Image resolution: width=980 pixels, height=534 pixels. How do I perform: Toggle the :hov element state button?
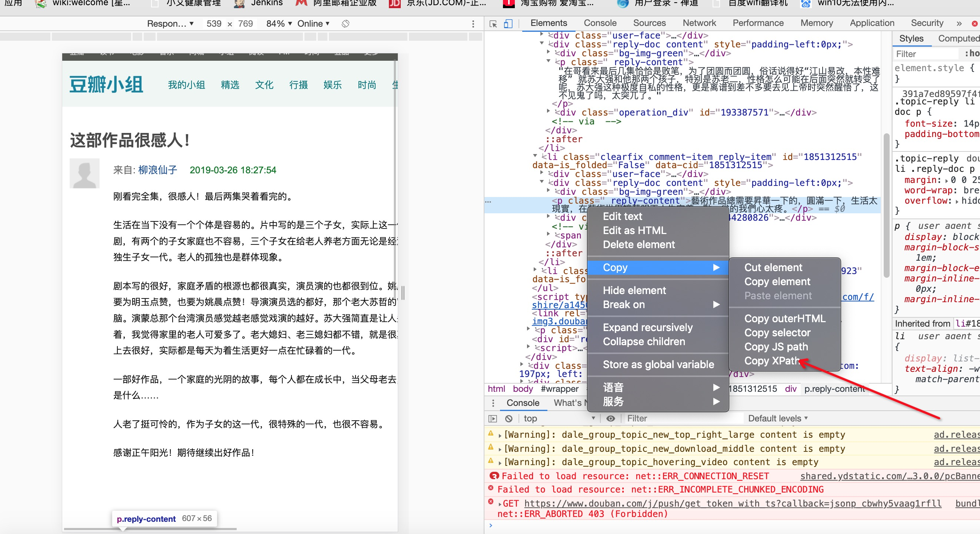point(972,54)
